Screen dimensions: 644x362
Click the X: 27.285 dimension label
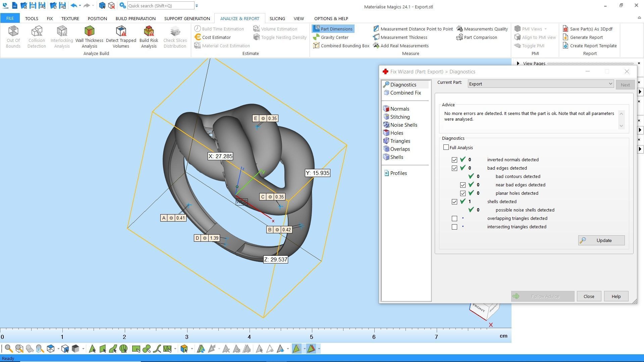(x=220, y=156)
